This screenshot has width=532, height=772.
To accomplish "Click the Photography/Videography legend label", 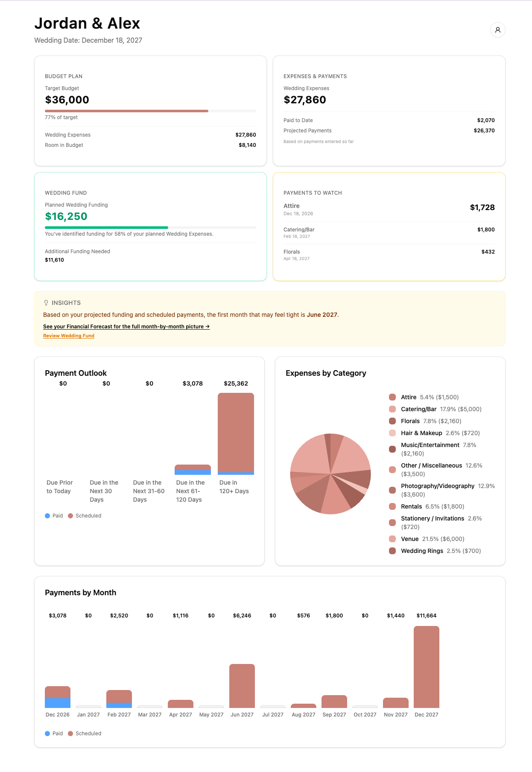I will tap(438, 486).
